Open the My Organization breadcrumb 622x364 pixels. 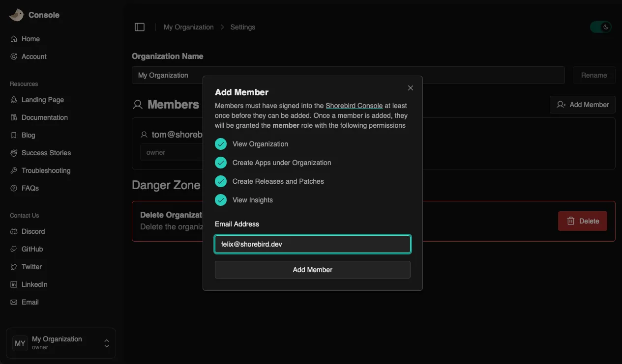[x=188, y=27]
